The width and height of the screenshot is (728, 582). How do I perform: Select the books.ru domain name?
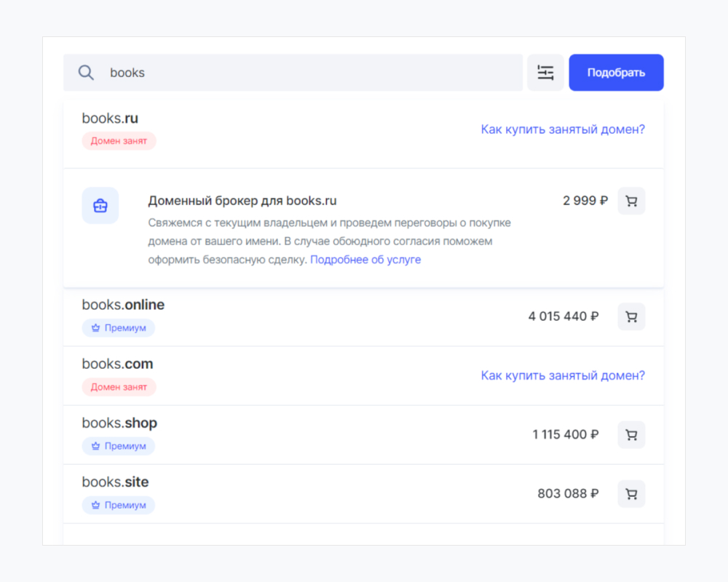coord(110,118)
